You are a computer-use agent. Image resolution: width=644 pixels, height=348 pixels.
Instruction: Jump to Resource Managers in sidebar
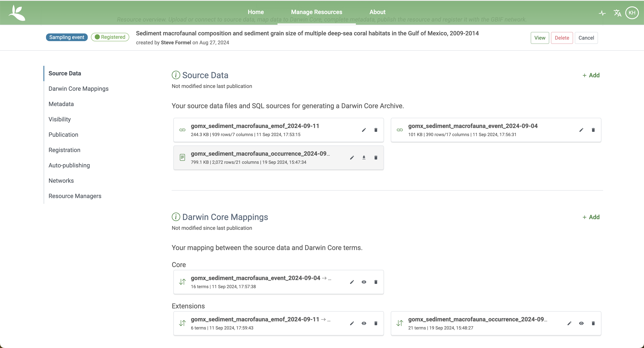tap(75, 196)
